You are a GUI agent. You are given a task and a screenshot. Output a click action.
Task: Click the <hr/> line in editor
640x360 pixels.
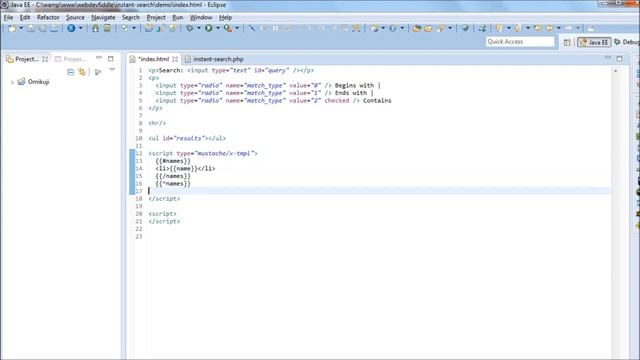tap(157, 123)
